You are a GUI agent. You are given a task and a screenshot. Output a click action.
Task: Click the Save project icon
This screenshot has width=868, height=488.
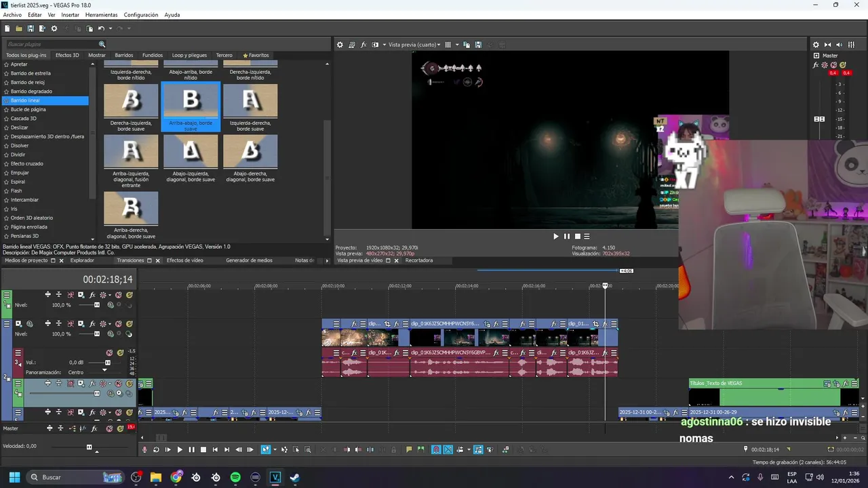click(x=31, y=28)
